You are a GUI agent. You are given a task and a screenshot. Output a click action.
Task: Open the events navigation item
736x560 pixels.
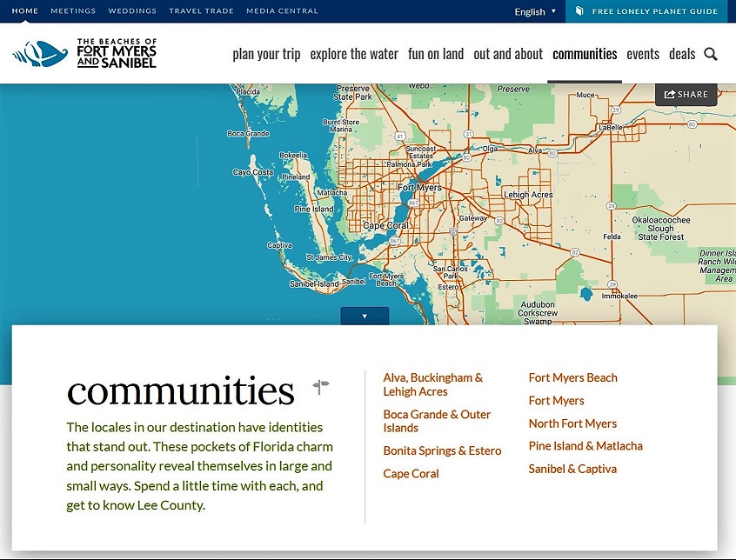click(643, 55)
